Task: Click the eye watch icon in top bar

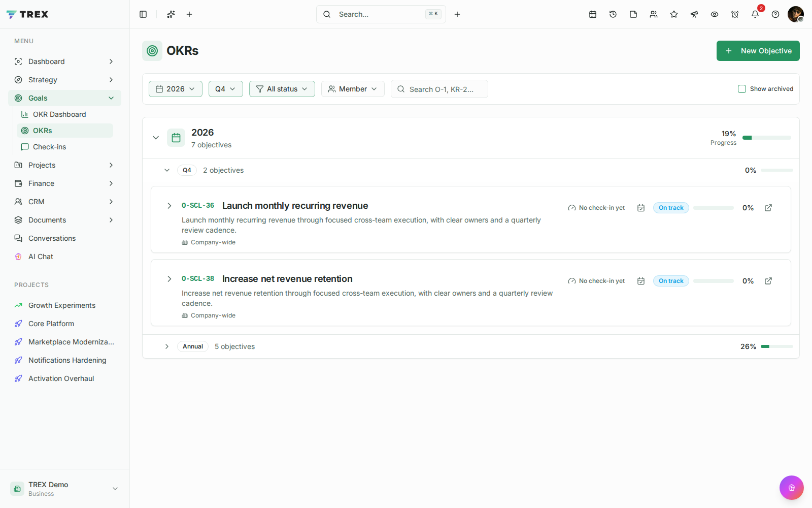Action: 715,14
